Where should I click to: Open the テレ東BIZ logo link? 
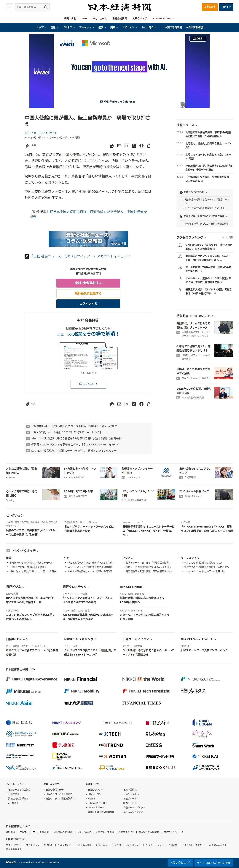[x=63, y=745]
